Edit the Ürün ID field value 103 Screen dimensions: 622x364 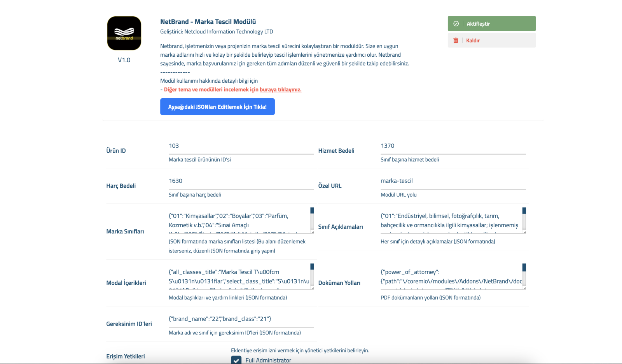[241, 146]
